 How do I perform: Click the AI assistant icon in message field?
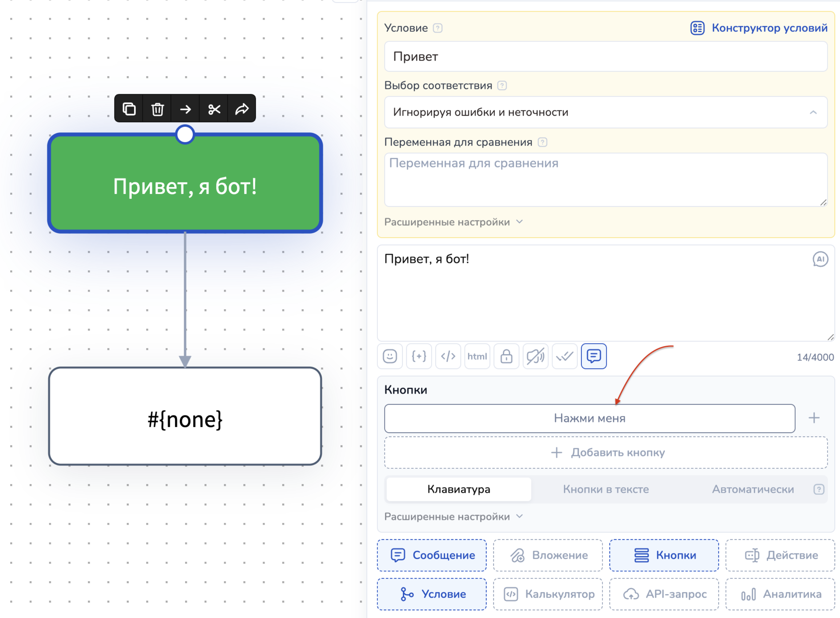click(x=820, y=259)
